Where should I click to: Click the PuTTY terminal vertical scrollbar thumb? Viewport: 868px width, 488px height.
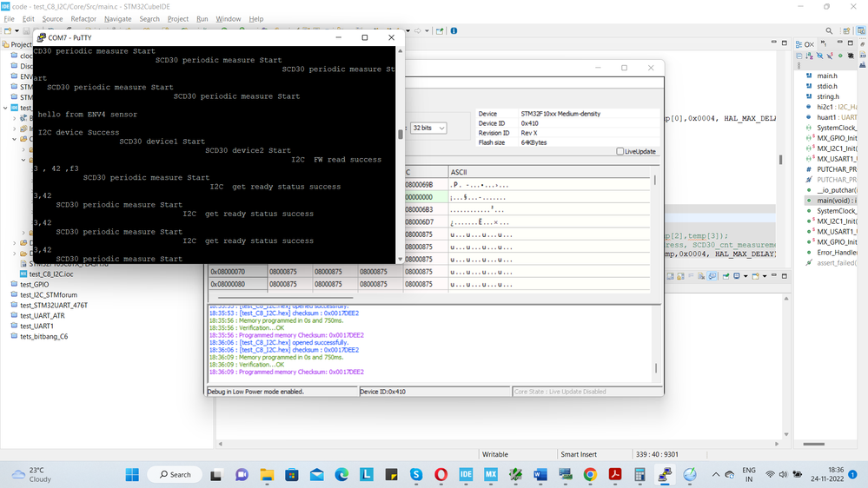401,135
